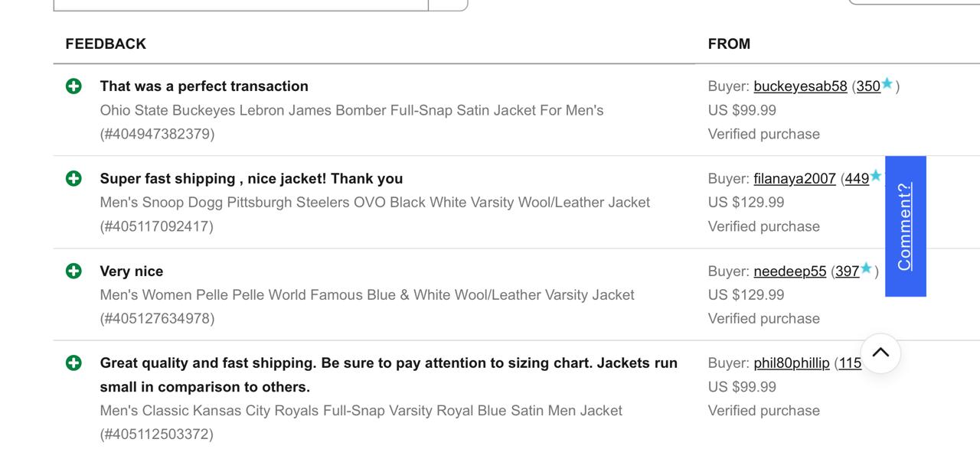Click the Ohio State Buckeyes jacket item title

351,110
